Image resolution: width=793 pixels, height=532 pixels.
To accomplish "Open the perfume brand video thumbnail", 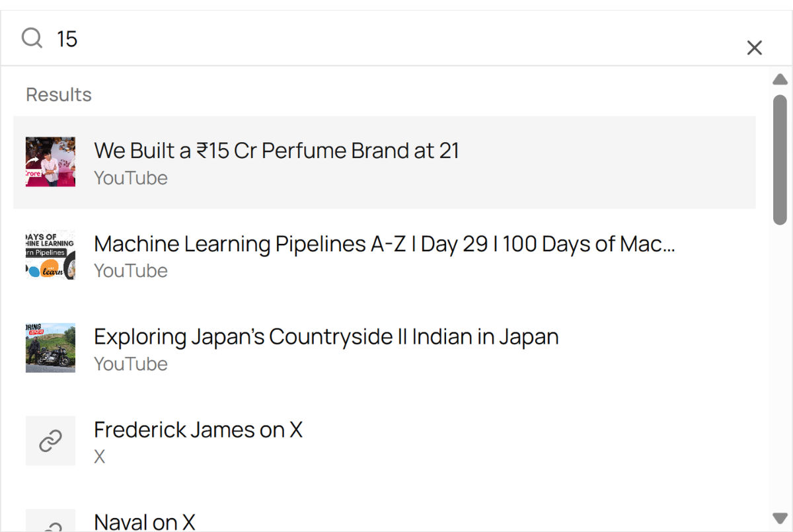I will pyautogui.click(x=50, y=162).
